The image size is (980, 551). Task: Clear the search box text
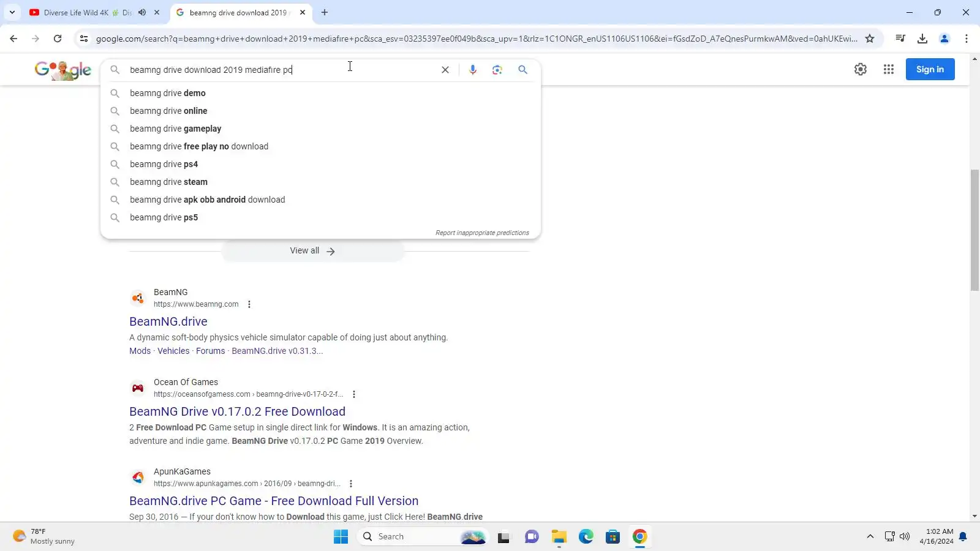click(445, 70)
